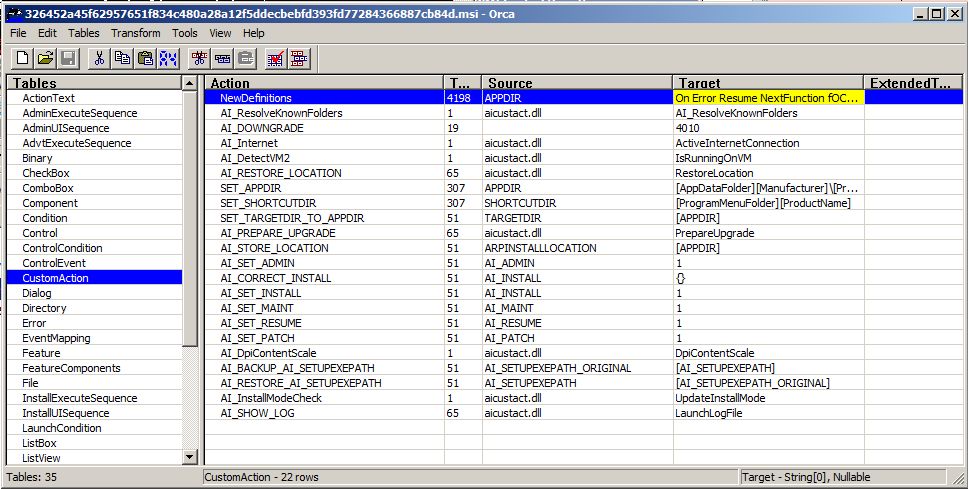Image resolution: width=968 pixels, height=489 pixels.
Task: Click the Paste clipboard toolbar icon
Action: 145,58
